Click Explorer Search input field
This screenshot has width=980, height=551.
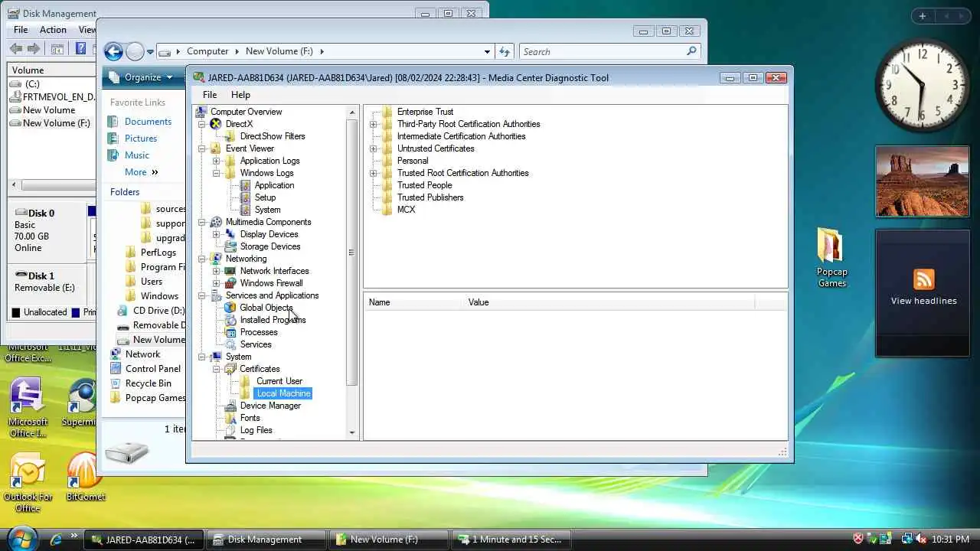(609, 51)
